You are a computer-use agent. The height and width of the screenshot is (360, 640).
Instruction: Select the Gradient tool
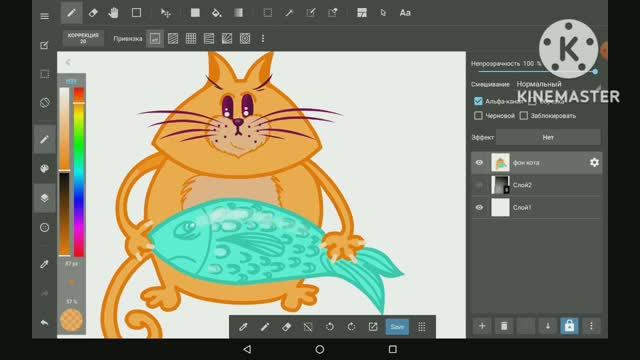(x=238, y=13)
